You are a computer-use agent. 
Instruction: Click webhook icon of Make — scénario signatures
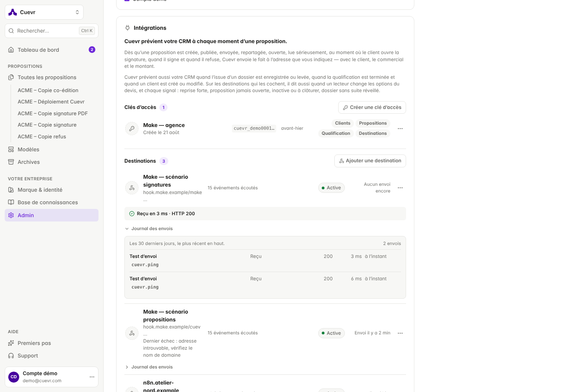pyautogui.click(x=132, y=188)
